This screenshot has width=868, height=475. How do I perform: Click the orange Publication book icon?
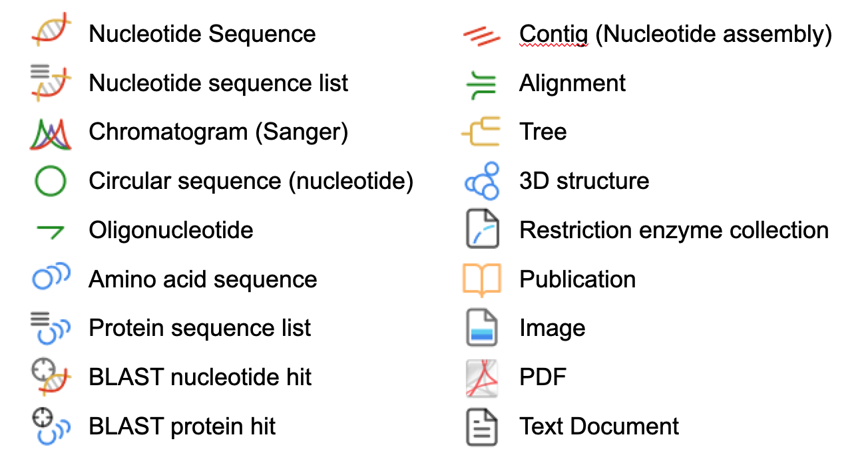(x=481, y=279)
